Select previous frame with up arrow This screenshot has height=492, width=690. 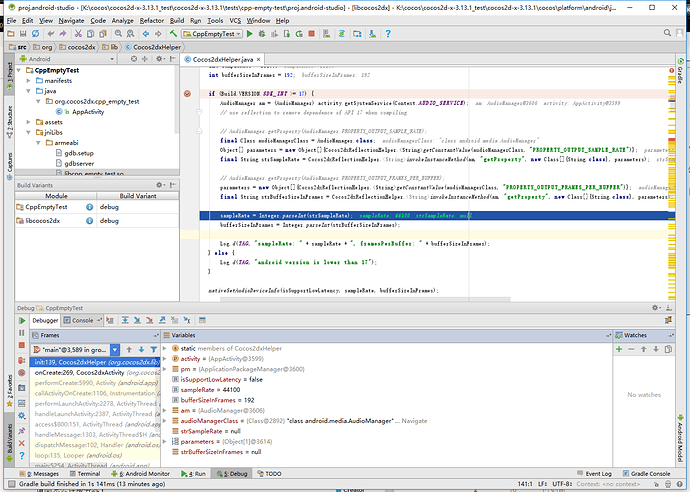(129, 349)
